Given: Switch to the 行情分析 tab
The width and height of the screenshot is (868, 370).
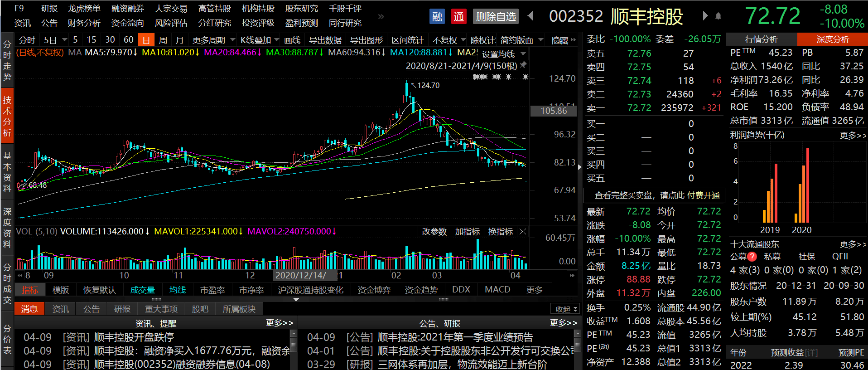Looking at the screenshot, I should click(762, 39).
